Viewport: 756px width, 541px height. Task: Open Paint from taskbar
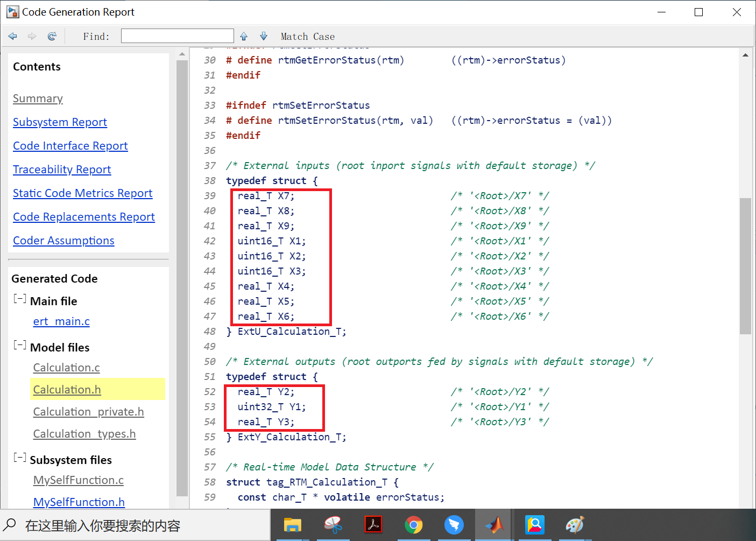[x=575, y=525]
